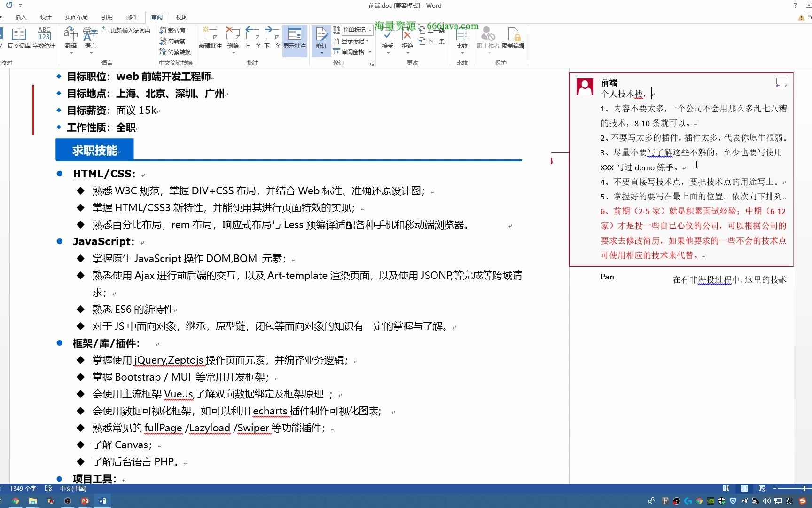Switch to Web Layout view
The image size is (812, 508).
762,488
